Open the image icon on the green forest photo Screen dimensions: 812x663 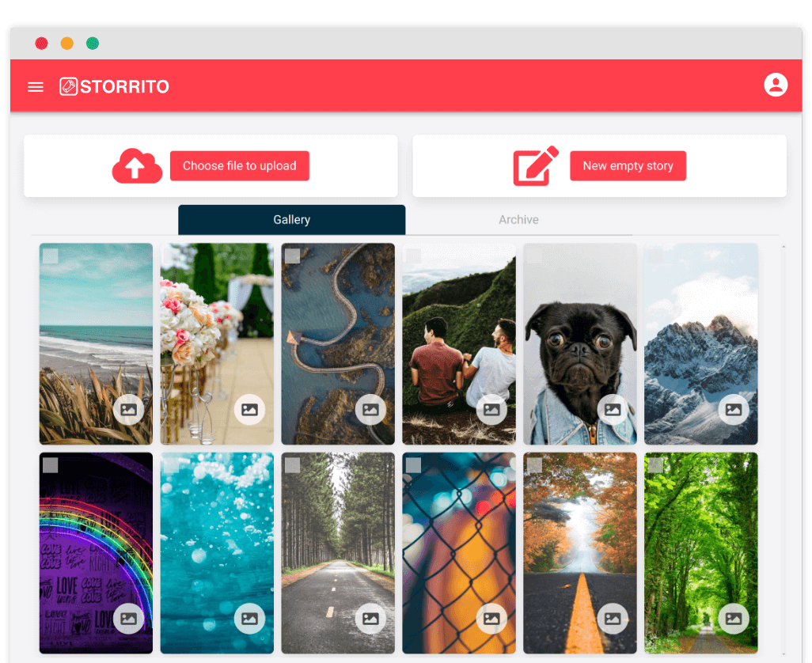tap(734, 619)
